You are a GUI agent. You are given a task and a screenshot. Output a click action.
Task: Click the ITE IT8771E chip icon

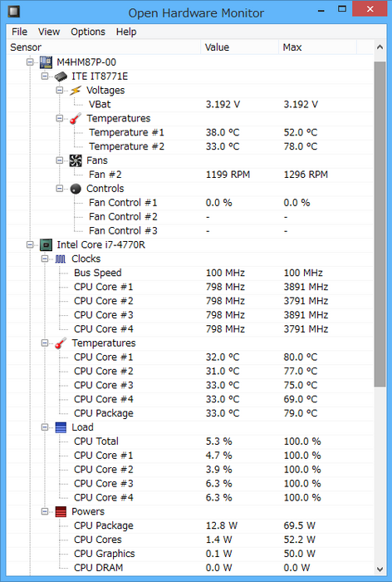click(61, 76)
